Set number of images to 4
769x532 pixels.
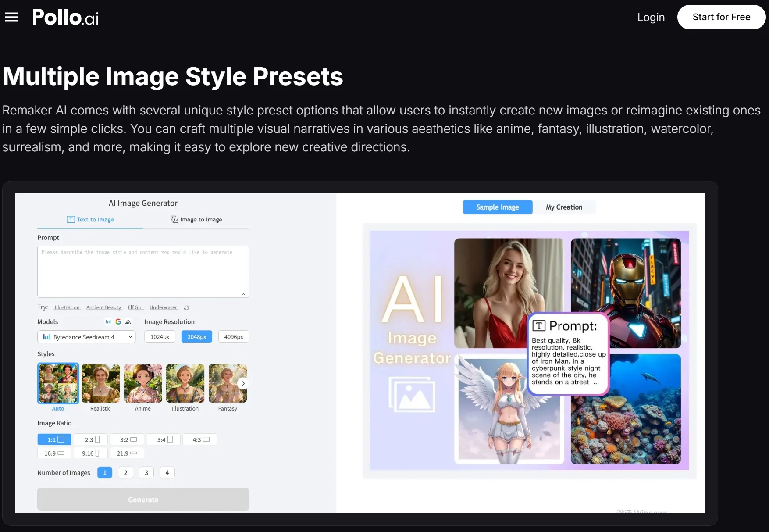(x=167, y=473)
